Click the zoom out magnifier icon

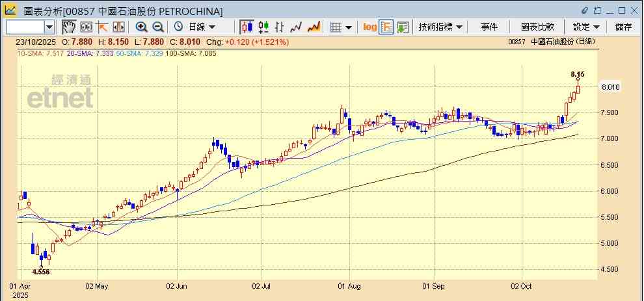(157, 27)
